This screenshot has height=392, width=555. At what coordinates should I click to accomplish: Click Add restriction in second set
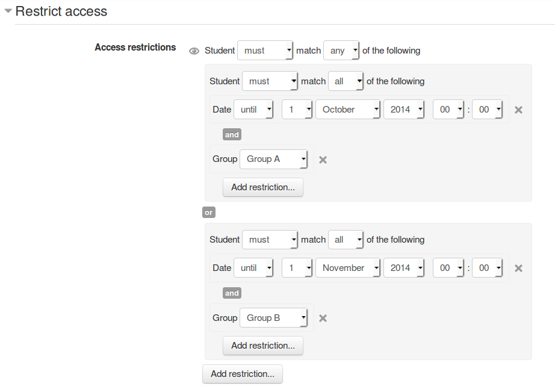pyautogui.click(x=263, y=346)
